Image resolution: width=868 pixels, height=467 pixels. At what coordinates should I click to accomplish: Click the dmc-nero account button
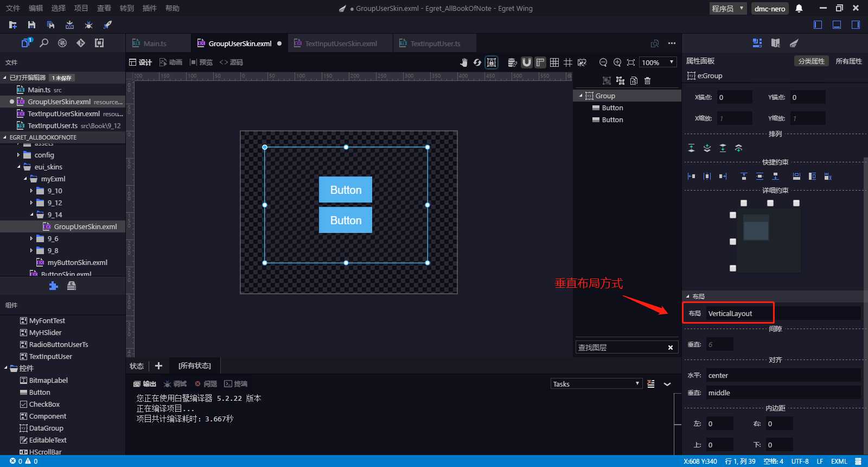pyautogui.click(x=770, y=8)
